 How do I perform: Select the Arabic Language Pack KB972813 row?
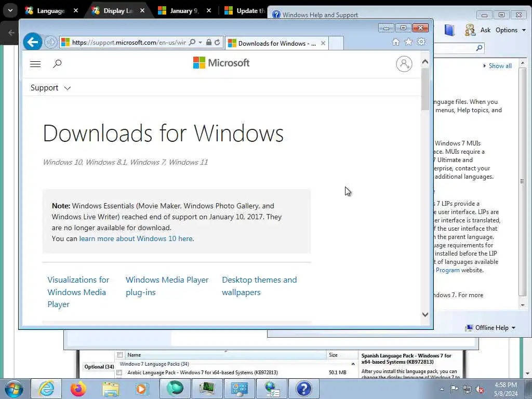[236, 373]
